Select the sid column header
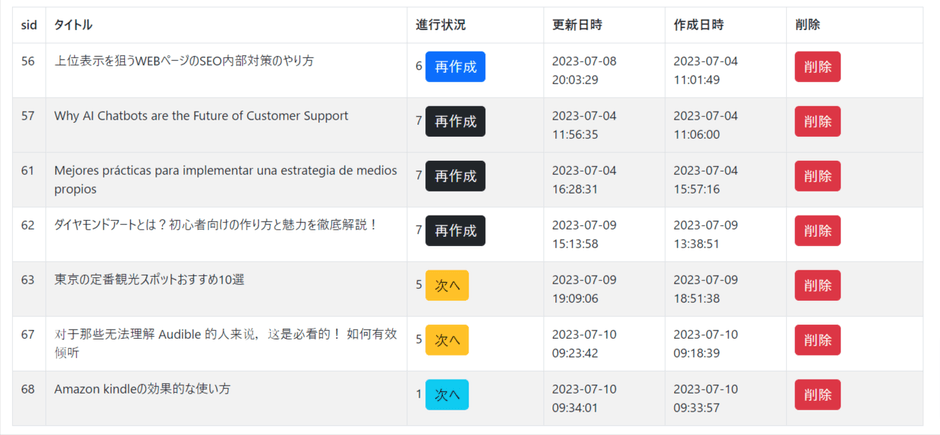This screenshot has height=435, width=940. tap(29, 25)
